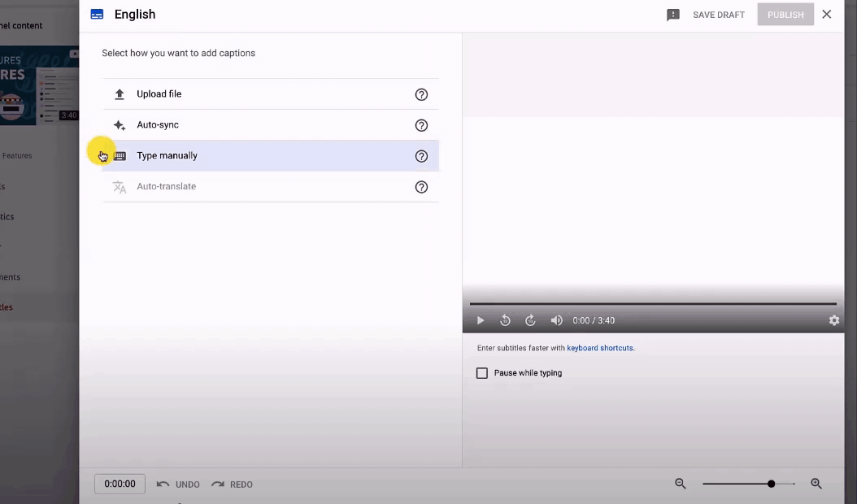Rewind the video ten seconds
This screenshot has height=504, width=857.
[505, 320]
